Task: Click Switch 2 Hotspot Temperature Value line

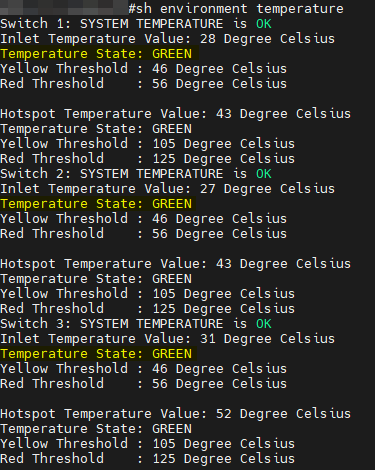Action: (x=175, y=264)
